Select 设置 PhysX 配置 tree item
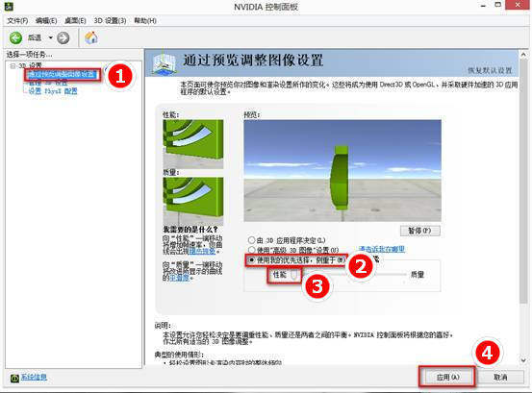532x393 pixels. [x=53, y=91]
